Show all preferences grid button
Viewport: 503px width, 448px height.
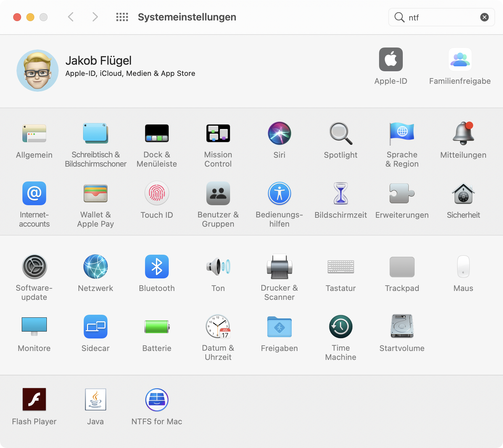122,17
